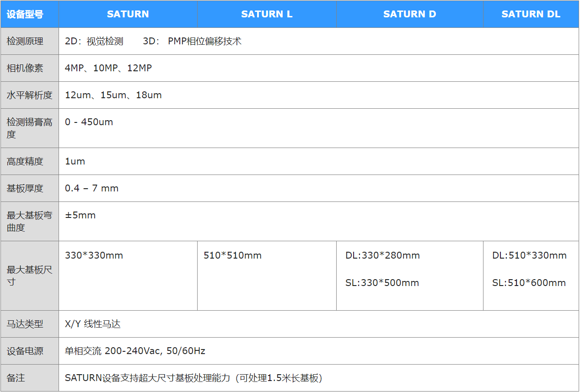Click the 1um value
Screen dimensions: 580x392
(75, 161)
